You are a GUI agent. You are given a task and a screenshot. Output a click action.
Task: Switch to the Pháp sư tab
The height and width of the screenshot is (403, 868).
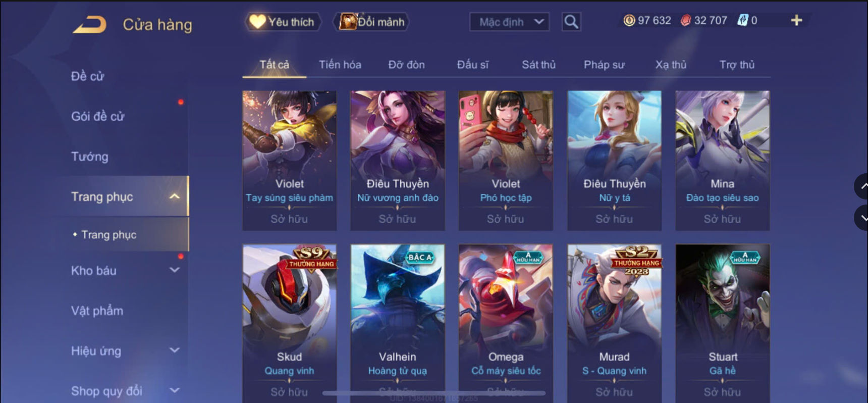click(604, 65)
